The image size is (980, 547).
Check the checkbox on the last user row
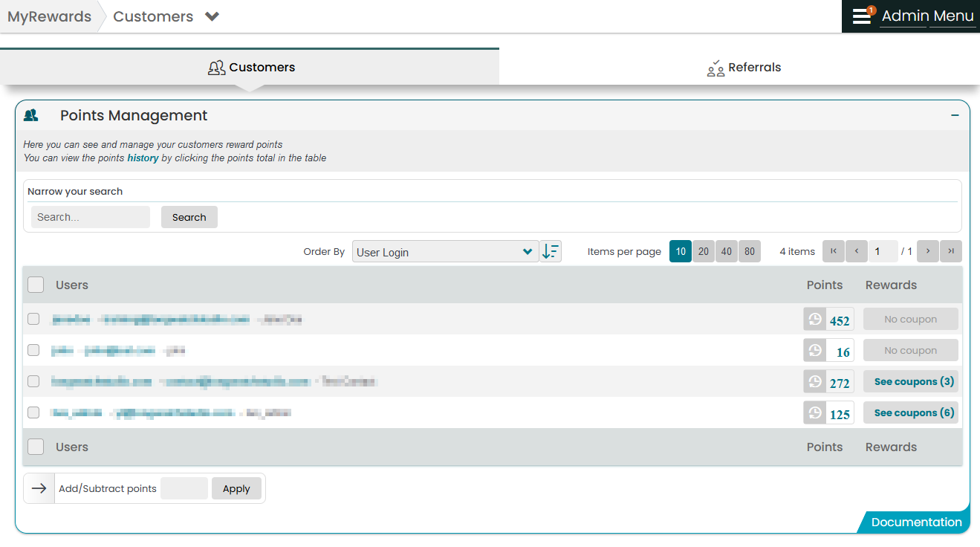point(33,412)
